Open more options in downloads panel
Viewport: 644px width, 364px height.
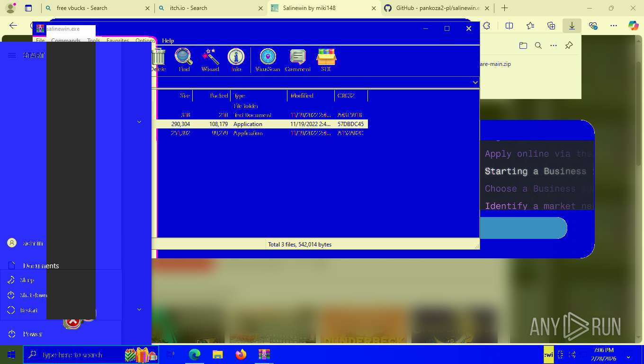point(554,45)
